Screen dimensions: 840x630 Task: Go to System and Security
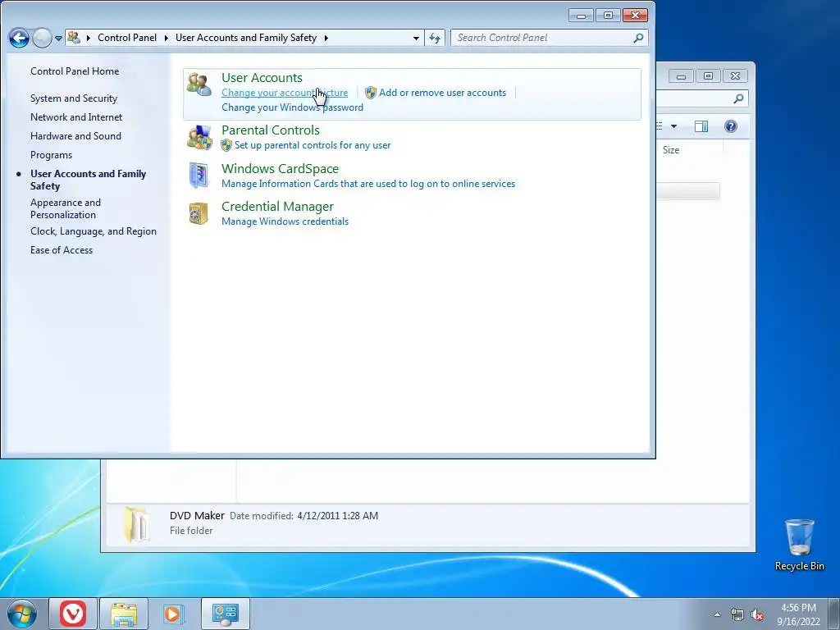(x=73, y=98)
